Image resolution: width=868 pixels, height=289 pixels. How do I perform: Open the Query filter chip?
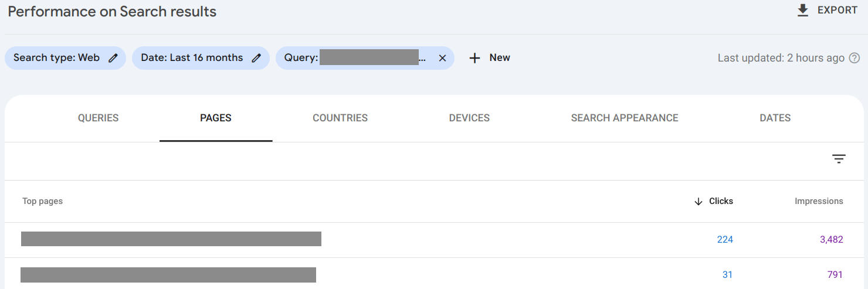click(x=365, y=58)
